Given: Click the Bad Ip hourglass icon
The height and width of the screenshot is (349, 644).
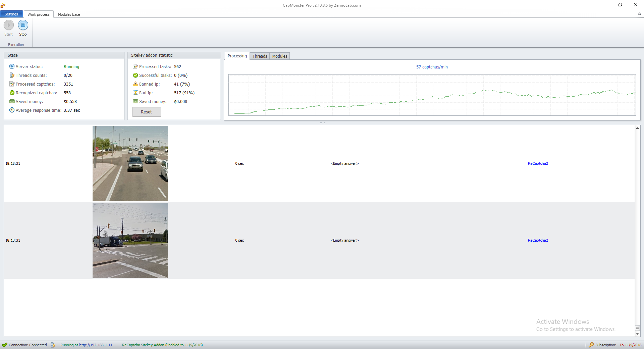Looking at the screenshot, I should pyautogui.click(x=136, y=93).
